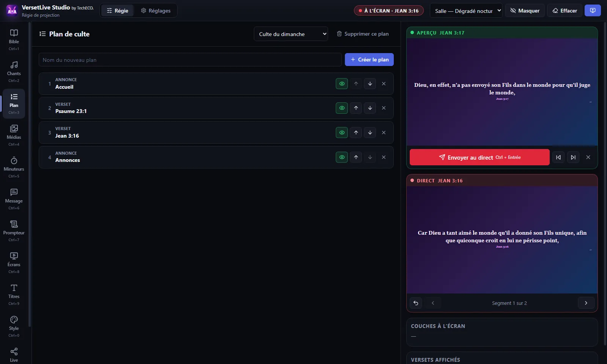Image resolution: width=607 pixels, height=364 pixels.
Task: Open the Chants panel
Action: pyautogui.click(x=14, y=71)
